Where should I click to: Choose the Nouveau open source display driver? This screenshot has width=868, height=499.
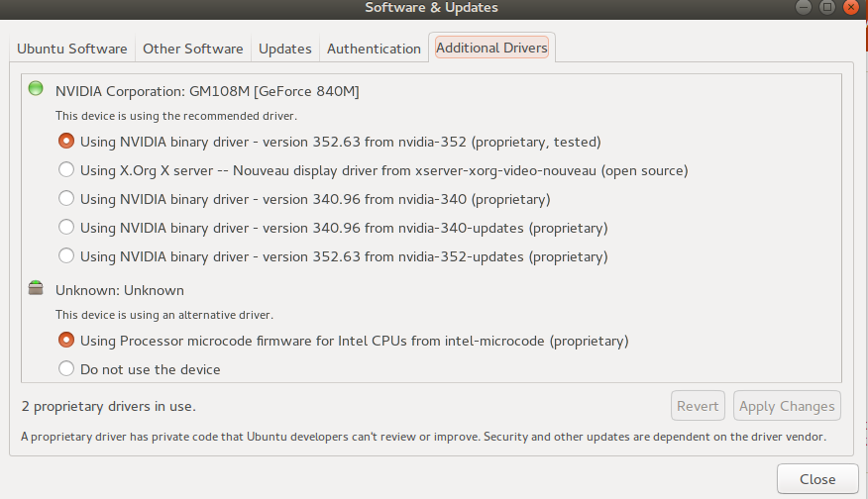[x=66, y=170]
